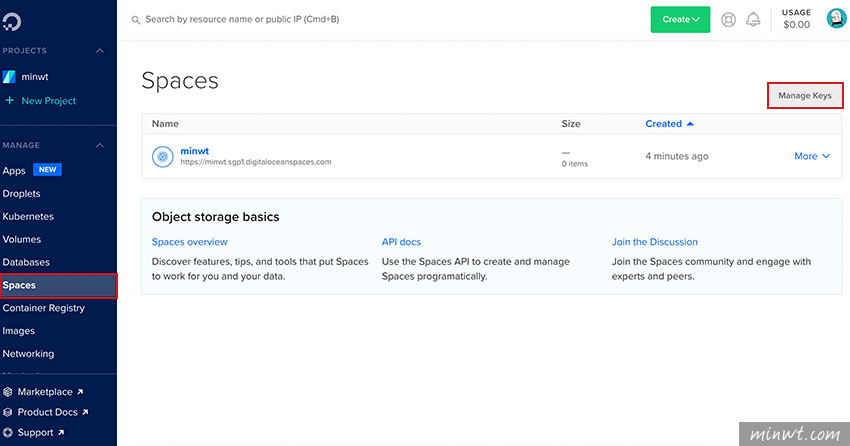Open Volumes in the sidebar
The width and height of the screenshot is (850, 446).
coord(22,239)
